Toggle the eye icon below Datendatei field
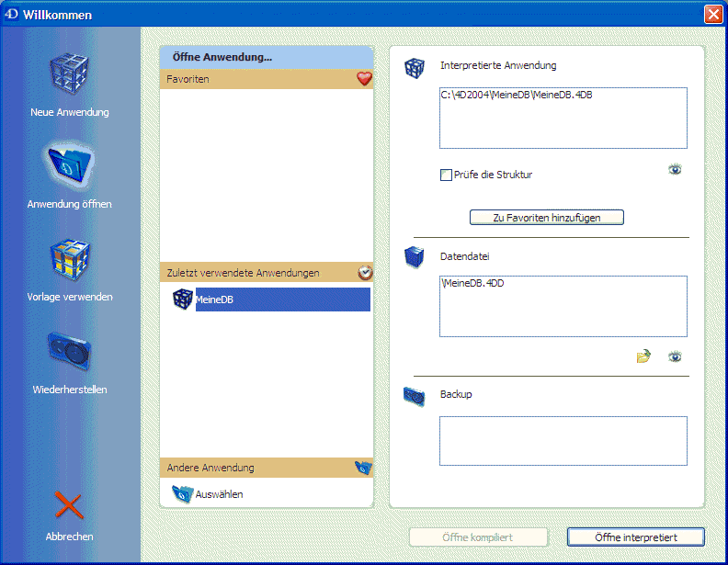The image size is (728, 565). [675, 356]
